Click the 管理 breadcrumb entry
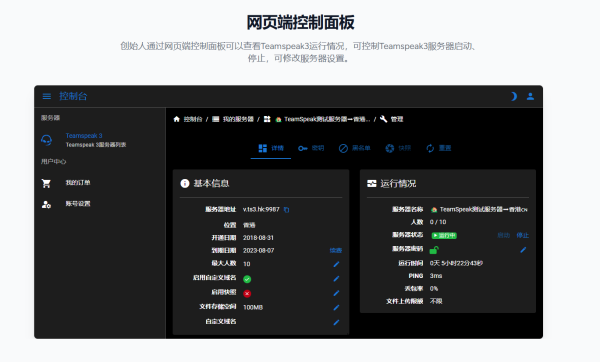This screenshot has width=600, height=362. click(397, 119)
